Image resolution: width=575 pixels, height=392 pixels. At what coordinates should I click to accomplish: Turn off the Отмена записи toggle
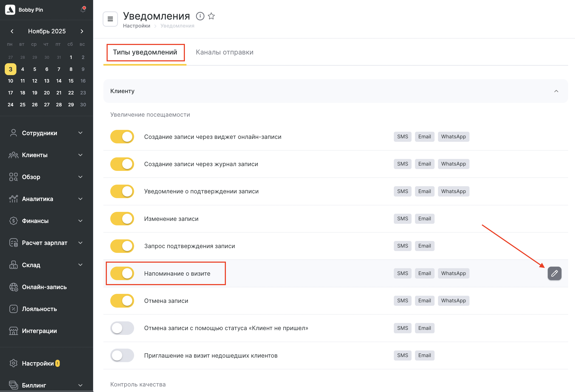click(x=122, y=301)
